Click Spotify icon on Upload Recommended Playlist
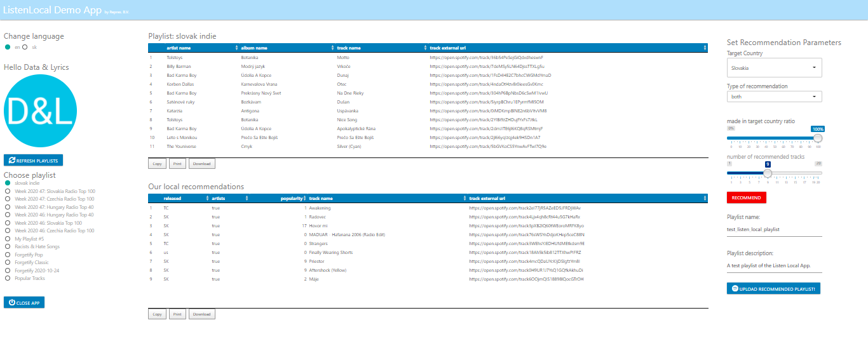 [x=735, y=288]
